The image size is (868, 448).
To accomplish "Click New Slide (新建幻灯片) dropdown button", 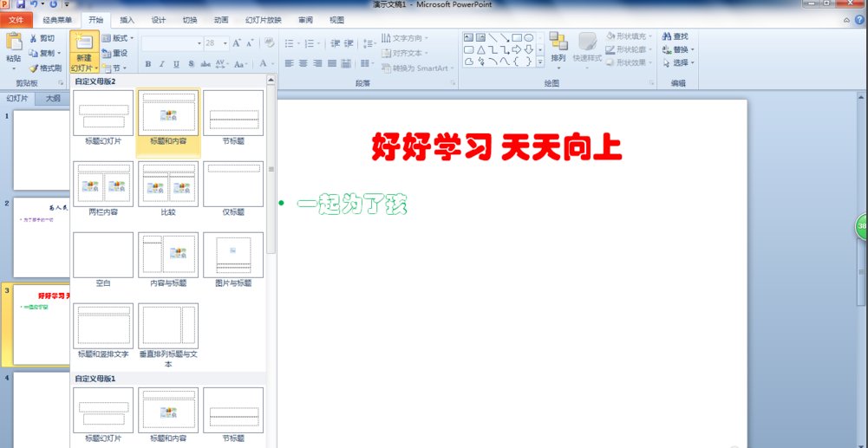I will (x=85, y=62).
